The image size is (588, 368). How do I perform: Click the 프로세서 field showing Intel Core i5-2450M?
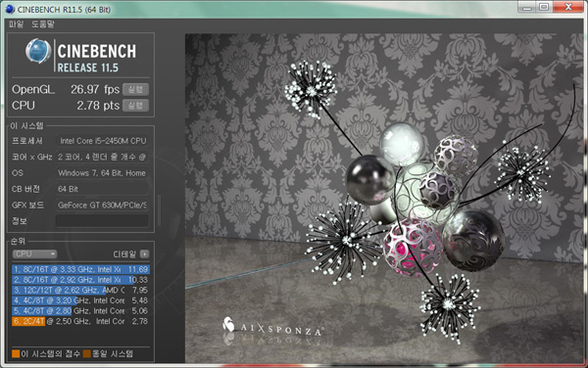102,141
